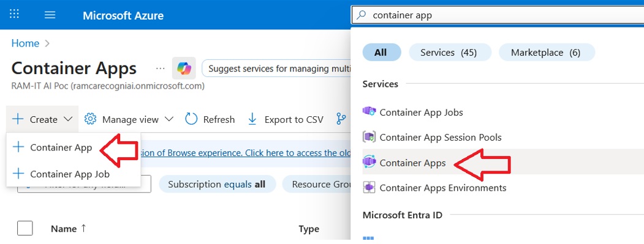Click the Refresh circular arrow icon
The width and height of the screenshot is (644, 244).
(191, 119)
